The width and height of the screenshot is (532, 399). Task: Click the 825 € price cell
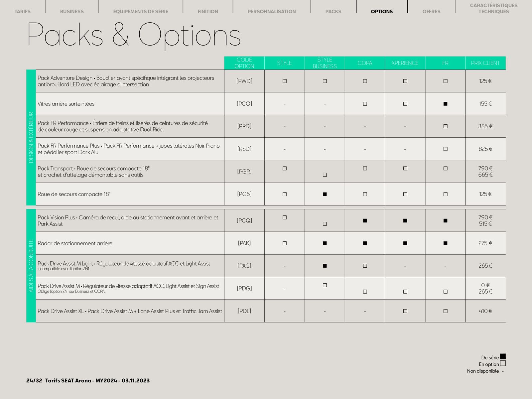point(485,149)
